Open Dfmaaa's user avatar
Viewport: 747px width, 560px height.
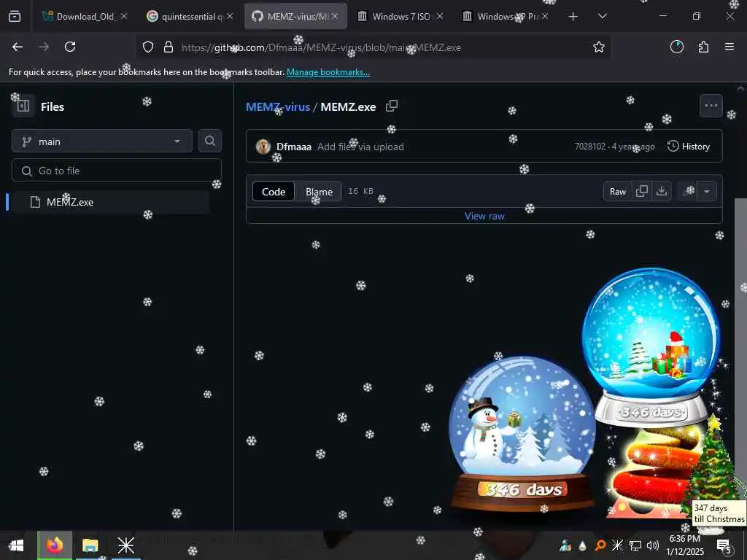coord(263,146)
